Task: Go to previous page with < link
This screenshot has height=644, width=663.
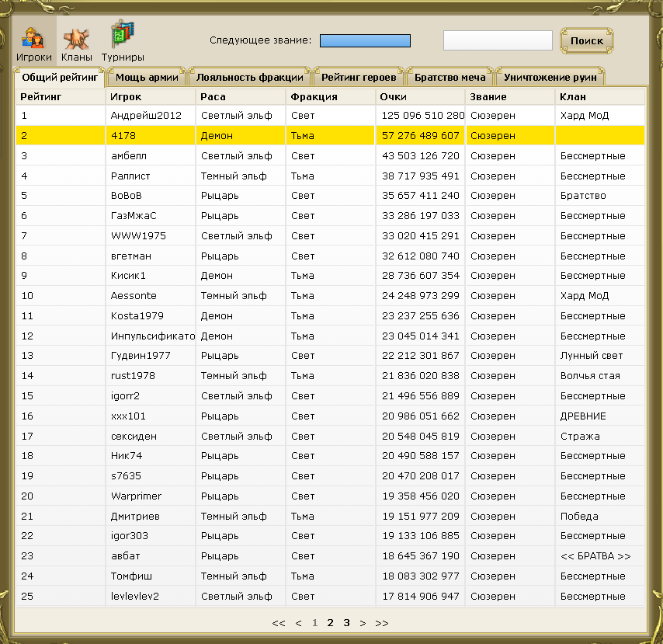Action: [x=299, y=623]
